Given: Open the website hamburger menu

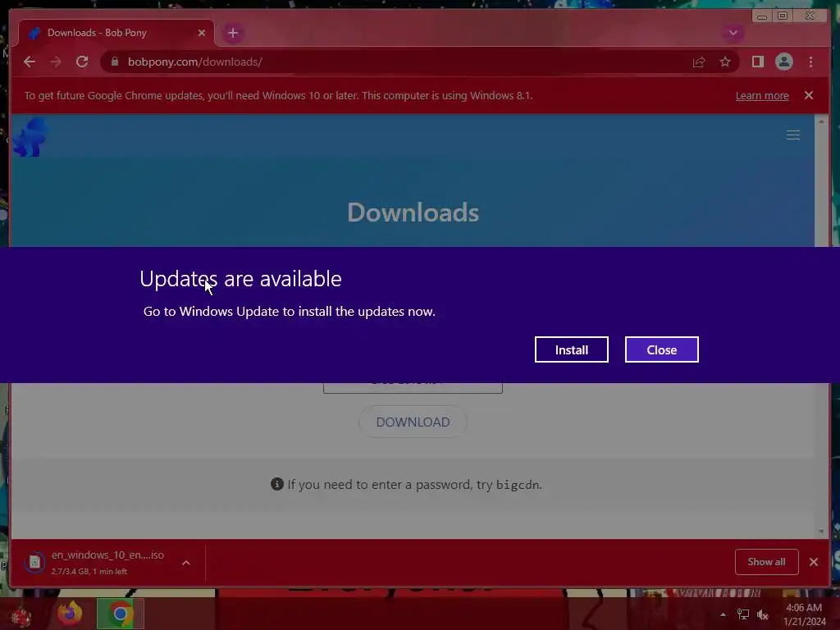Looking at the screenshot, I should (x=793, y=135).
